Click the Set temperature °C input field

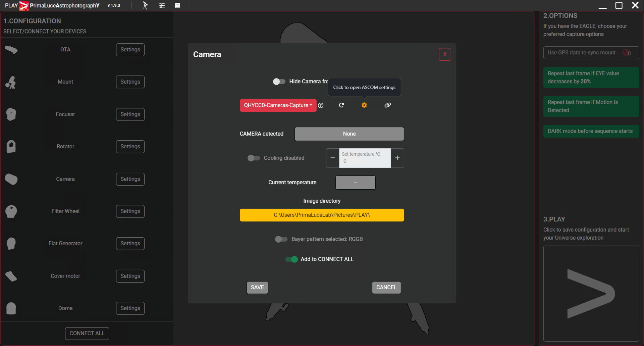point(365,158)
